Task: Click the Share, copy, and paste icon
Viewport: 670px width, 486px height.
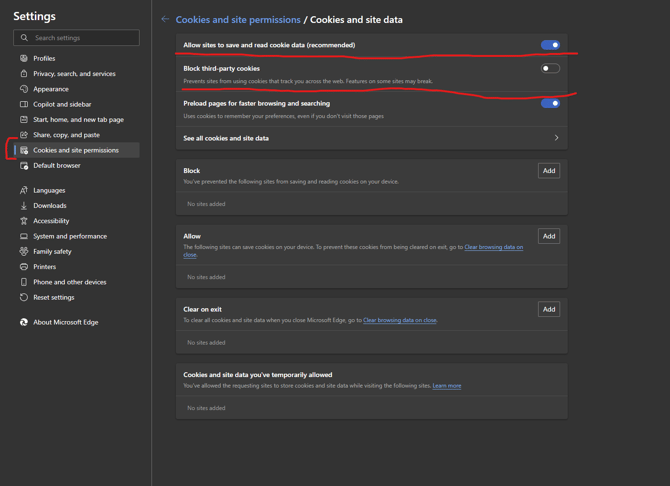Action: click(24, 135)
